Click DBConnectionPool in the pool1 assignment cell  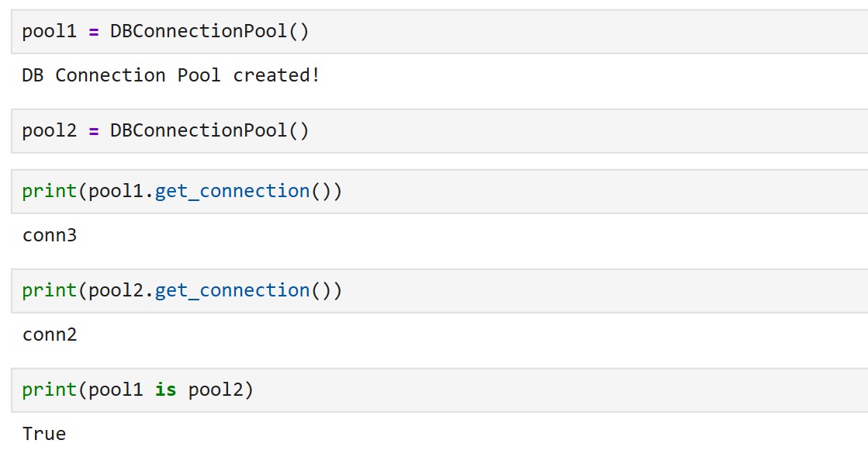(198, 31)
